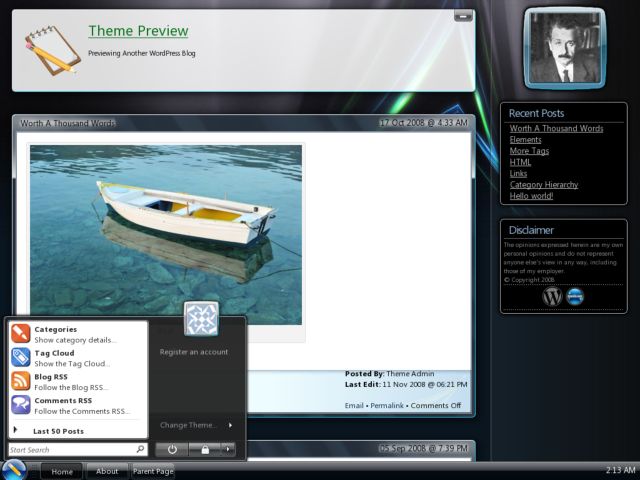Click the start orb on taskbar
The width and height of the screenshot is (640, 480).
click(x=13, y=470)
